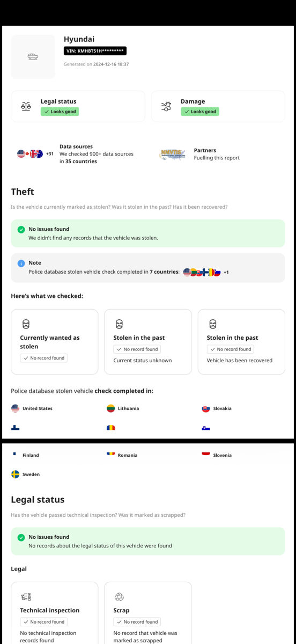The image size is (296, 644).
Task: Click Looks good badge under Legal status
Action: [60, 112]
